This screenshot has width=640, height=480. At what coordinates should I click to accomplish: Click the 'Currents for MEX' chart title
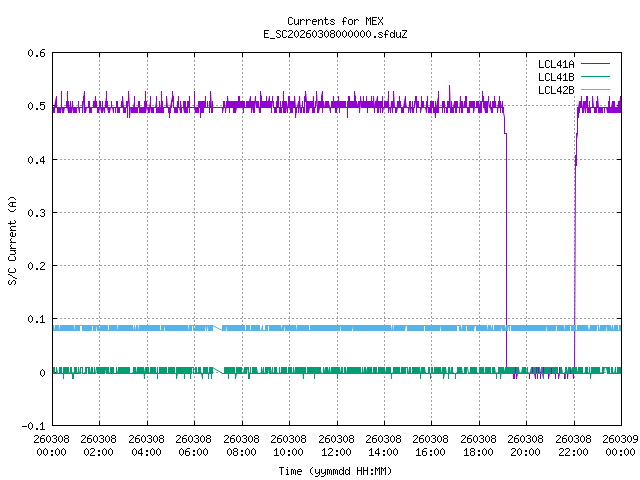[x=335, y=21]
